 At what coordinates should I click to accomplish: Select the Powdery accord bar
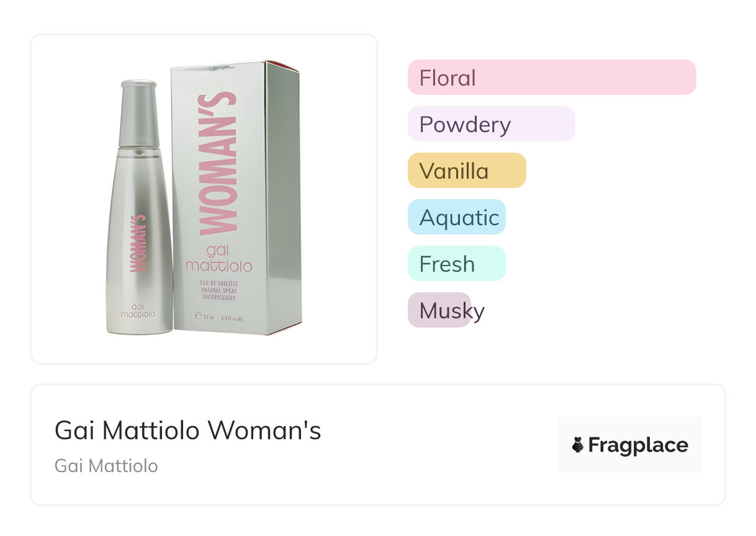click(x=491, y=124)
